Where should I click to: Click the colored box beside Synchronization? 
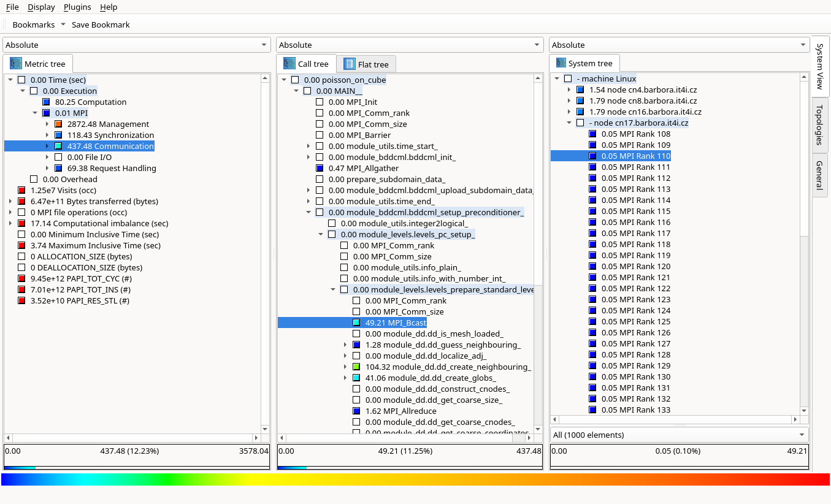click(x=58, y=136)
